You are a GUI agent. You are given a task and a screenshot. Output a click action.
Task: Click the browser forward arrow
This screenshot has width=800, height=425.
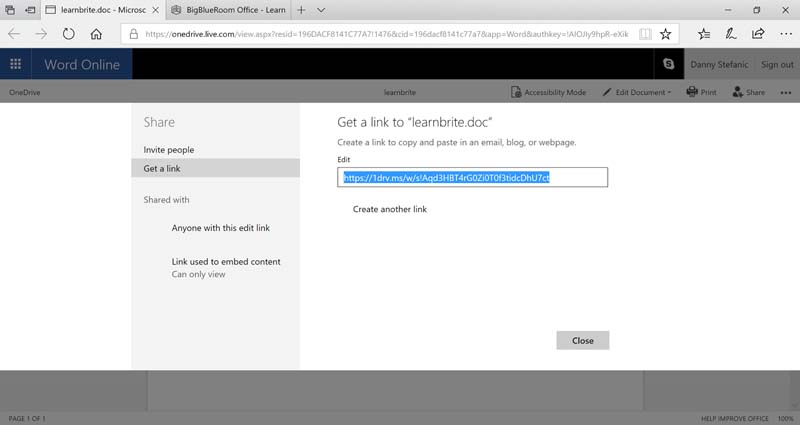(41, 34)
